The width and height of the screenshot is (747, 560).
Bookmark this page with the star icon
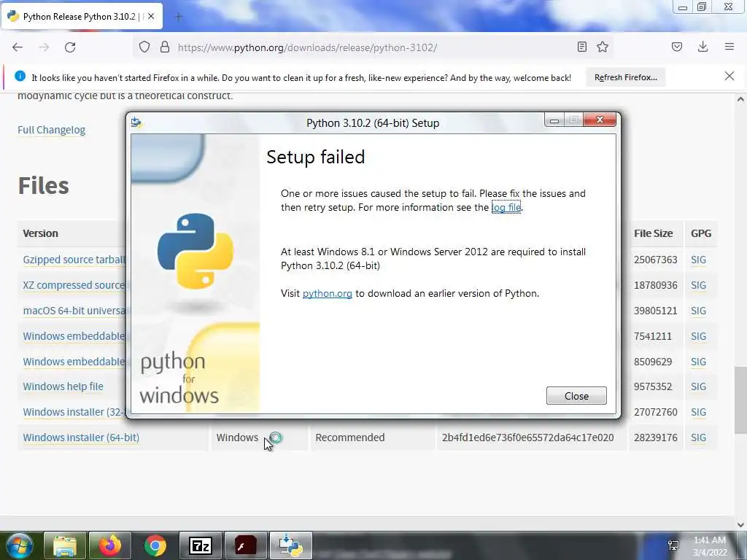pos(603,47)
